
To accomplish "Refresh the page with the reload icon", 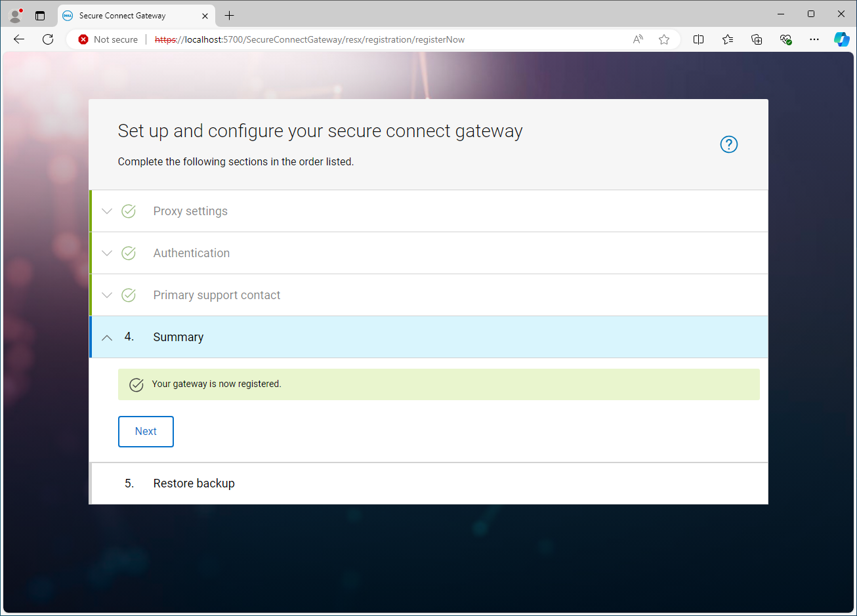I will click(47, 39).
